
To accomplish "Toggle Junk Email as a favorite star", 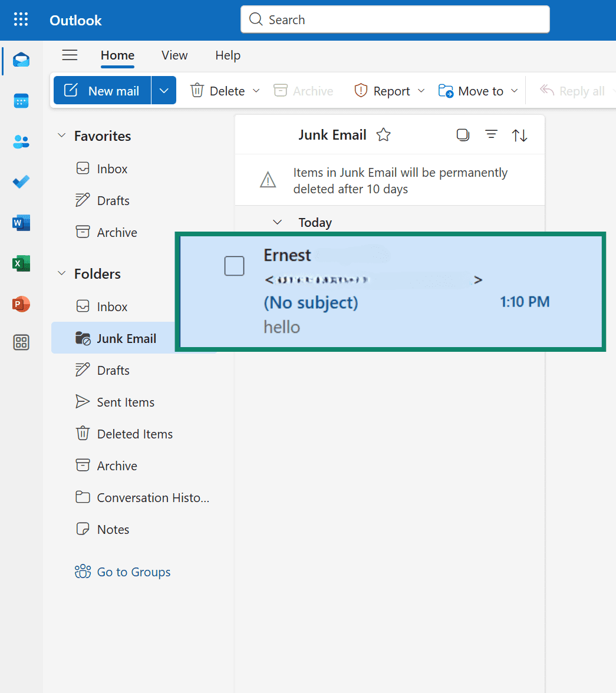I will point(383,134).
